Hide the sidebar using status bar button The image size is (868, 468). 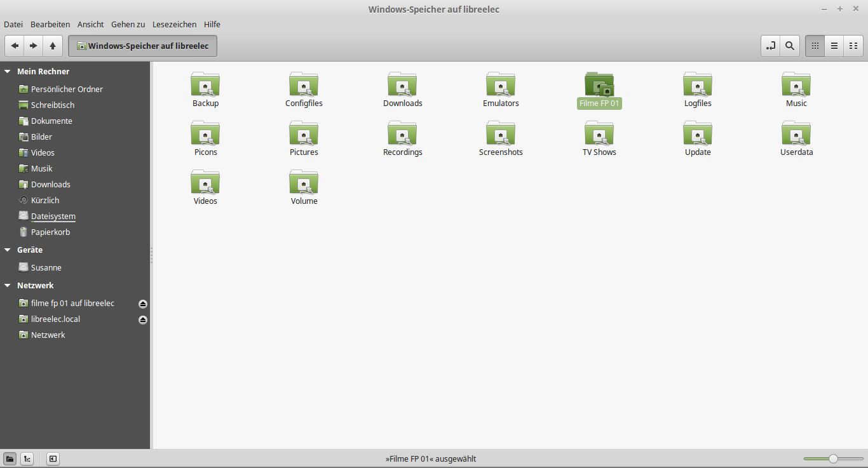pyautogui.click(x=53, y=458)
